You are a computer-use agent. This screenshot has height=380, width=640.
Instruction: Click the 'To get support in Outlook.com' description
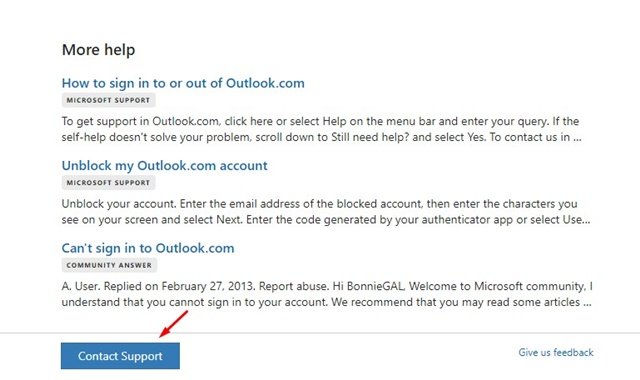(x=321, y=129)
